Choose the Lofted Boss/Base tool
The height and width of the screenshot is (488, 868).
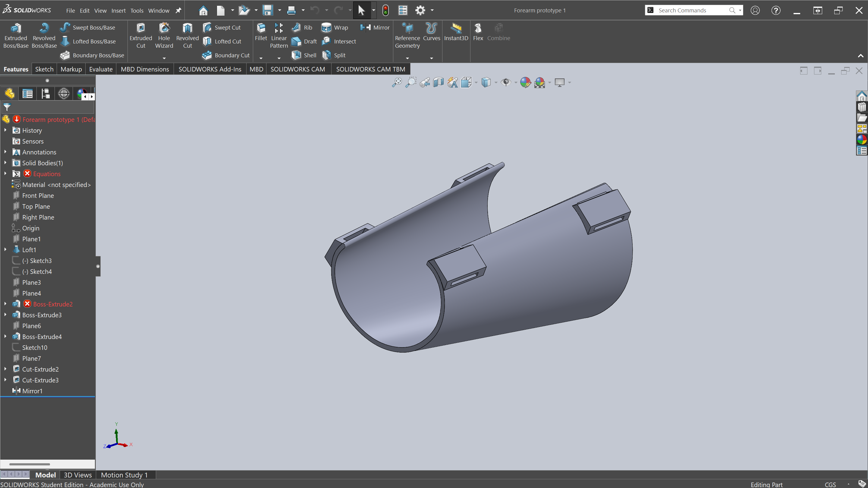pos(88,41)
